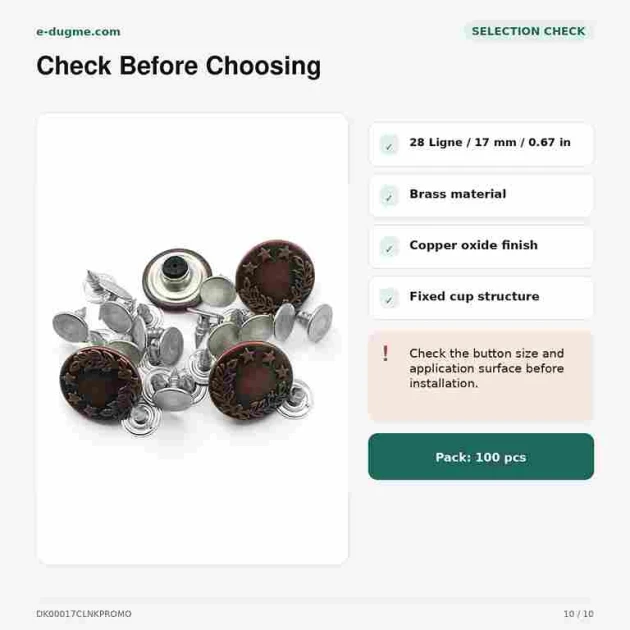Click the upturned button back with black center
The width and height of the screenshot is (630, 630).
[177, 277]
